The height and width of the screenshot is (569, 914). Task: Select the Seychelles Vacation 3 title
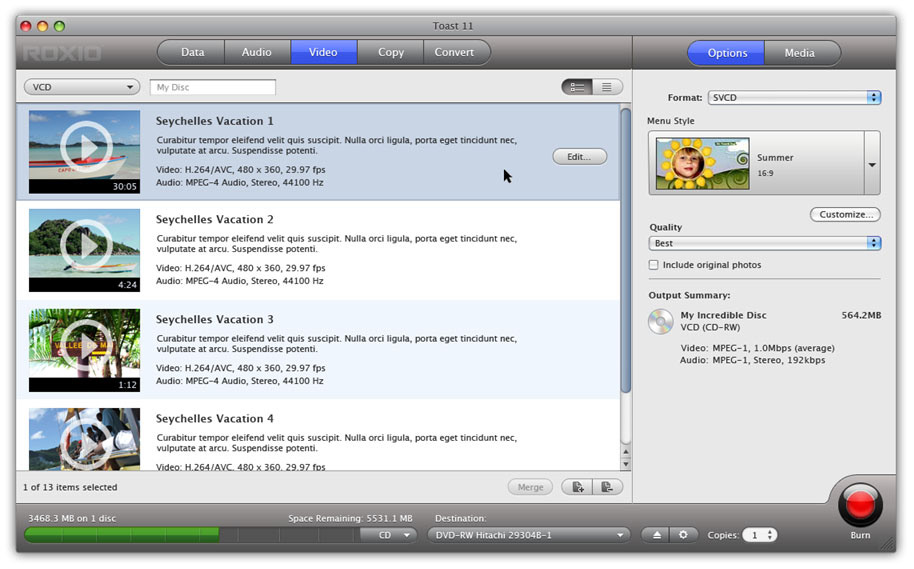pyautogui.click(x=215, y=319)
